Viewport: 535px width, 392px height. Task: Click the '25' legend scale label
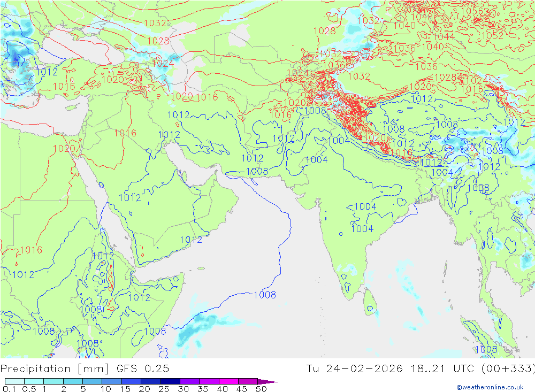[164, 389]
